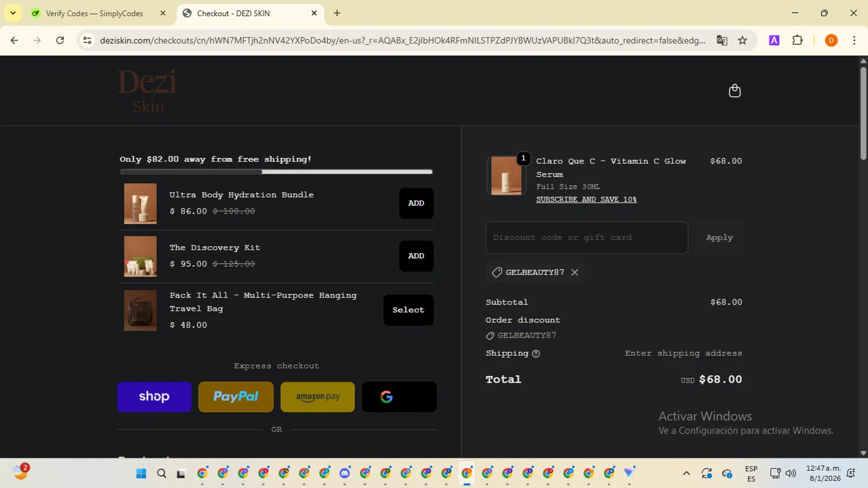Go forward to the next page
868x488 pixels.
[x=37, y=41]
